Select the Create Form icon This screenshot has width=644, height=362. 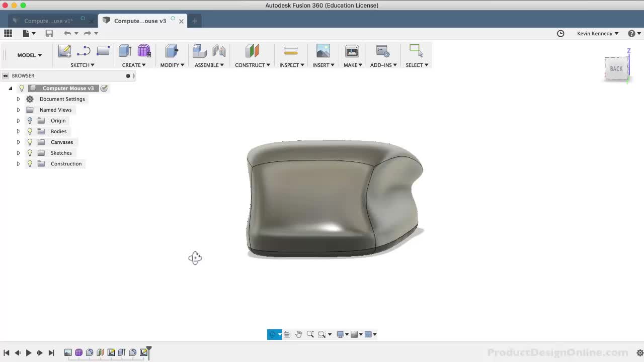click(x=144, y=51)
